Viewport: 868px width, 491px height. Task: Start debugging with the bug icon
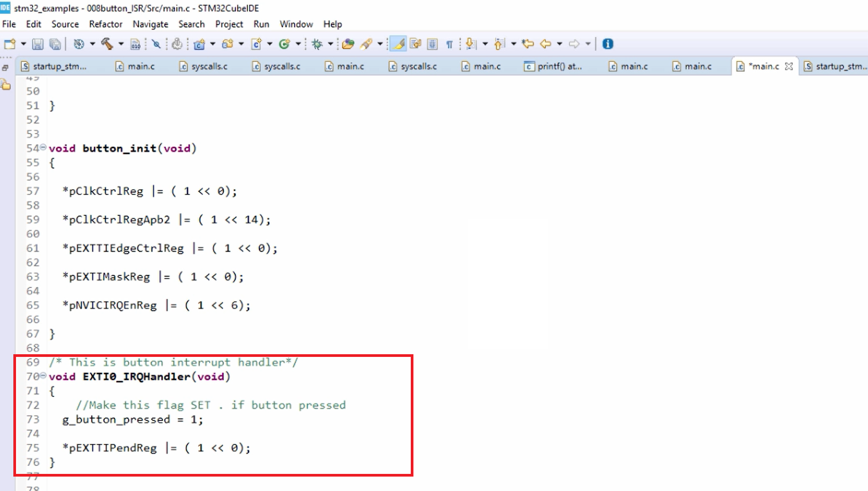tap(317, 44)
